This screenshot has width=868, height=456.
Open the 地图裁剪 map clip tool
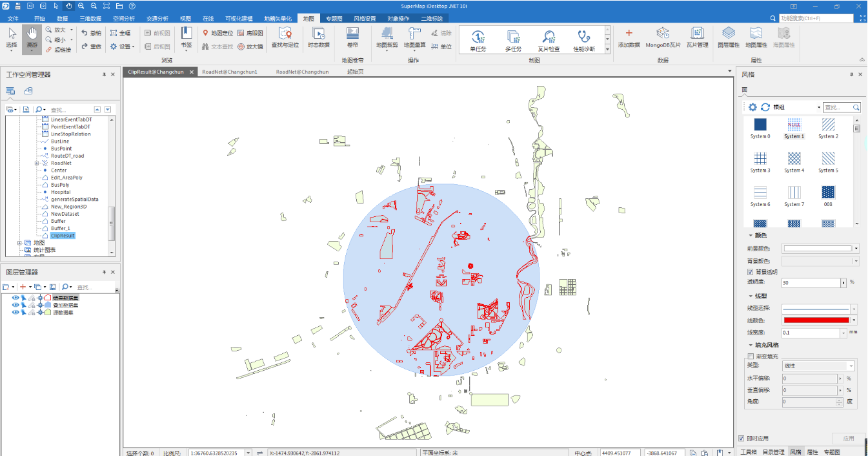pos(387,39)
